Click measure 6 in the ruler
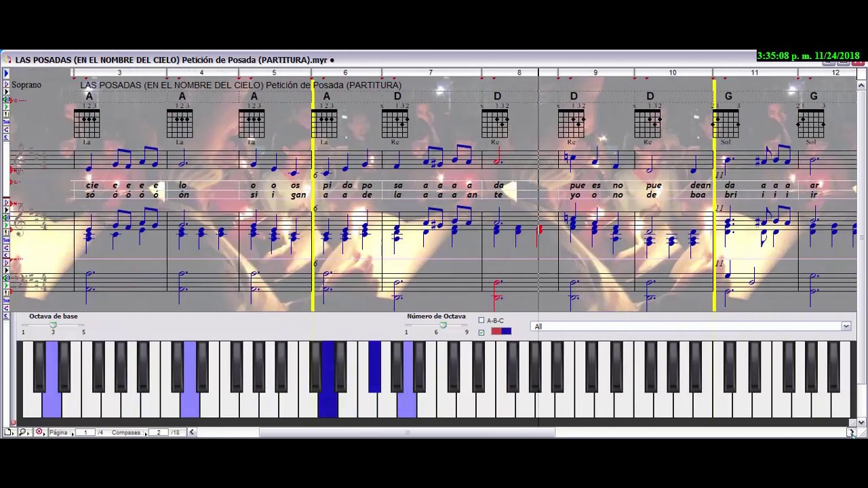 click(345, 73)
